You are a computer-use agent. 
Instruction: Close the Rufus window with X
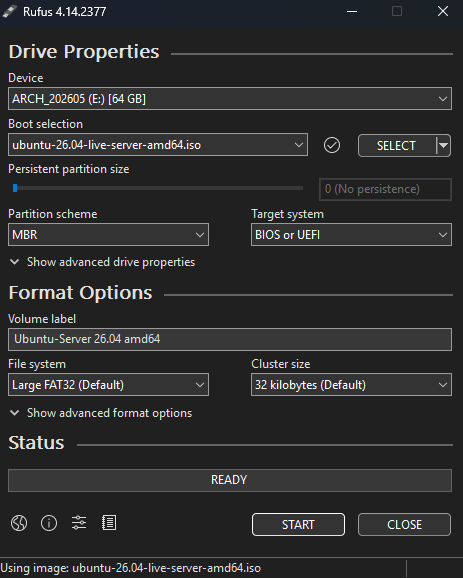[443, 11]
